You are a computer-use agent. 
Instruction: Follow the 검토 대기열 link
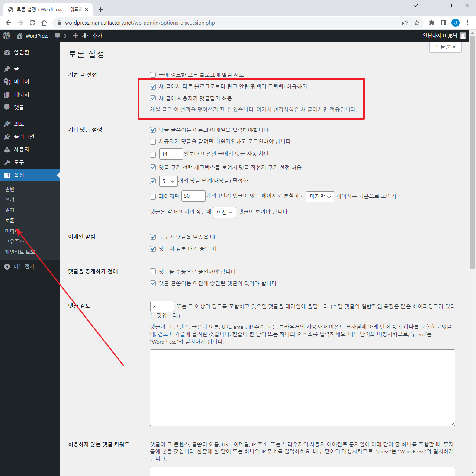coord(171,334)
